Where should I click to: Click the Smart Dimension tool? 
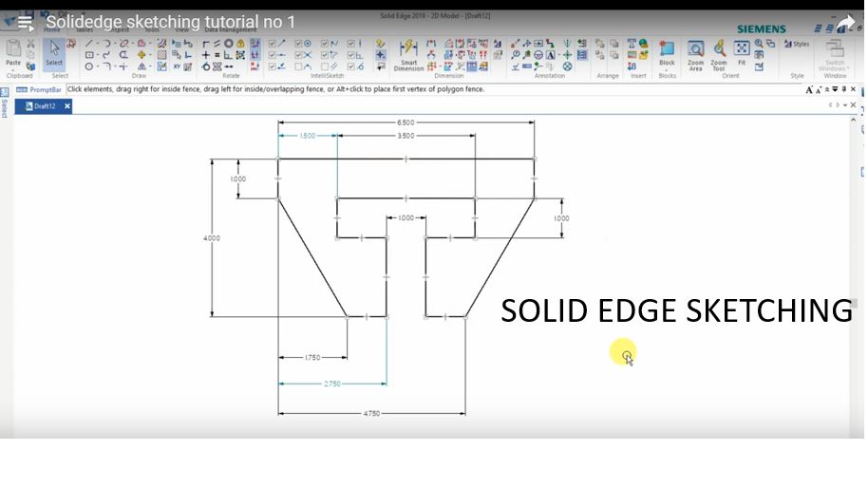409,55
